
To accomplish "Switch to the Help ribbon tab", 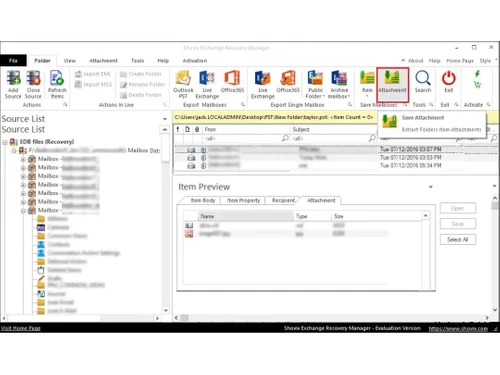I will coord(163,61).
